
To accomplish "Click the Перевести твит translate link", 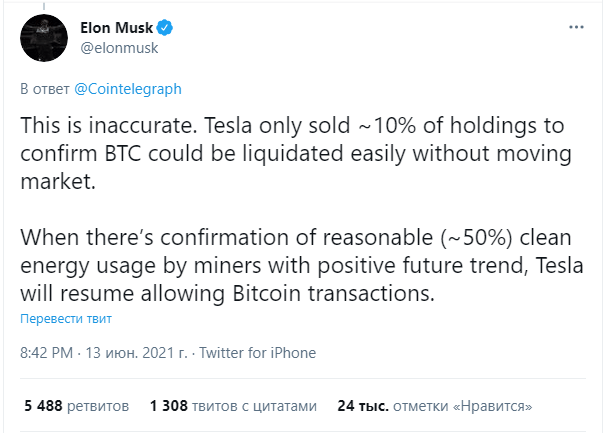I will click(66, 319).
